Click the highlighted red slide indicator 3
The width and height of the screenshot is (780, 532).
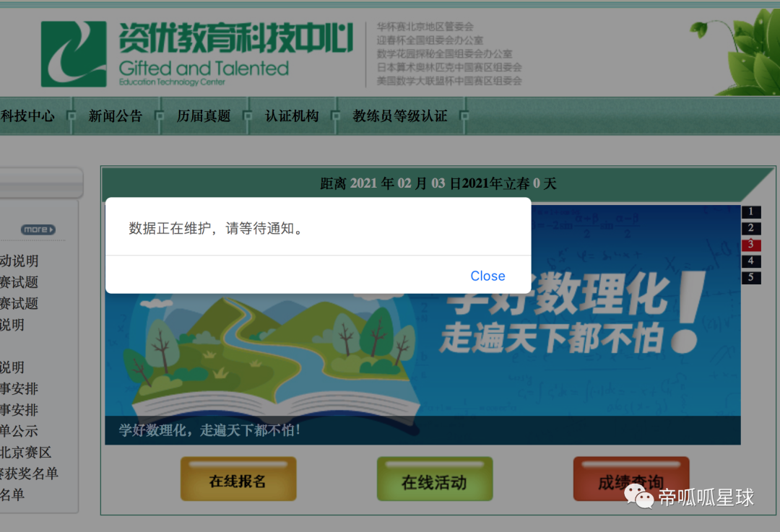tap(751, 245)
